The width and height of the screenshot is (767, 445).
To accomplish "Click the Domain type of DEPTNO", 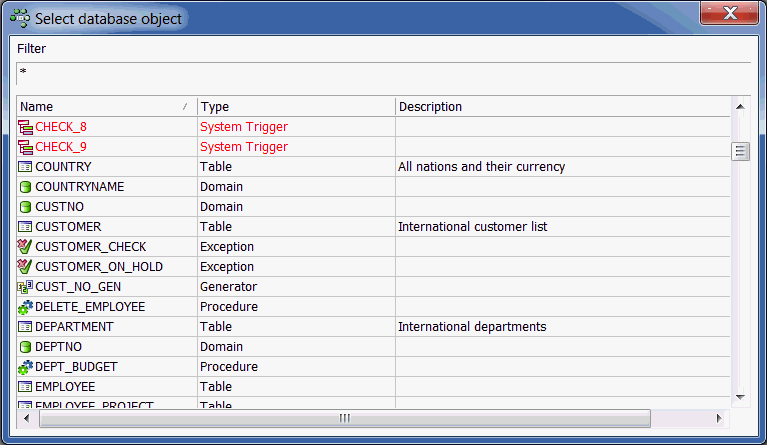I will point(221,347).
